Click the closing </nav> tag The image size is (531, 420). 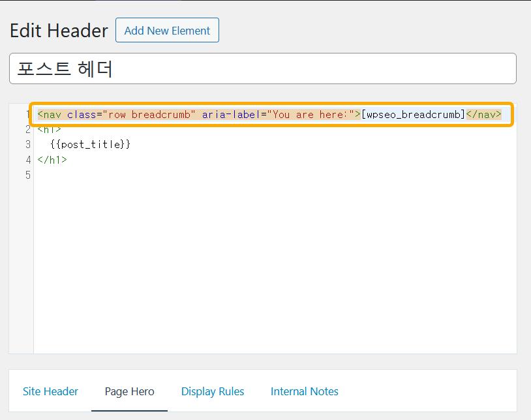coord(483,114)
